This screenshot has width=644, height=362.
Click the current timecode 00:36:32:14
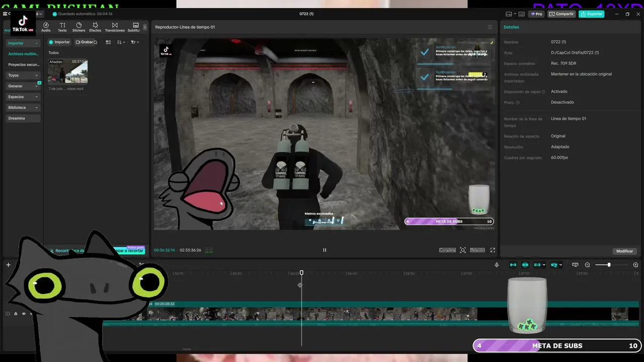click(x=165, y=250)
